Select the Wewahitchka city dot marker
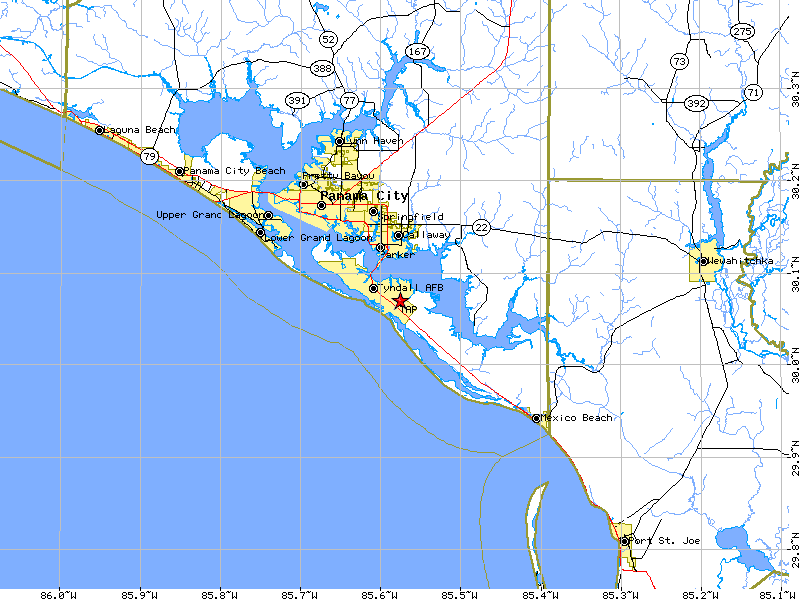The width and height of the screenshot is (800, 600). 704,261
